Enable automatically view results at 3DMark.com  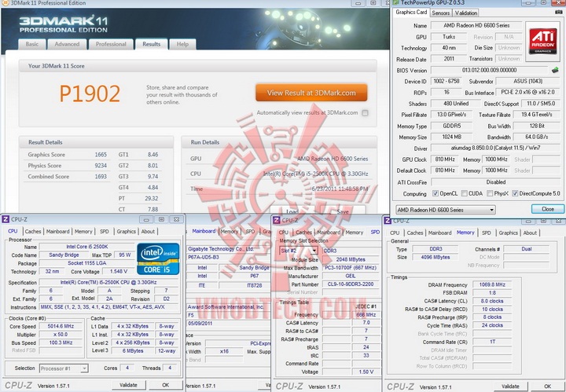tap(365, 113)
